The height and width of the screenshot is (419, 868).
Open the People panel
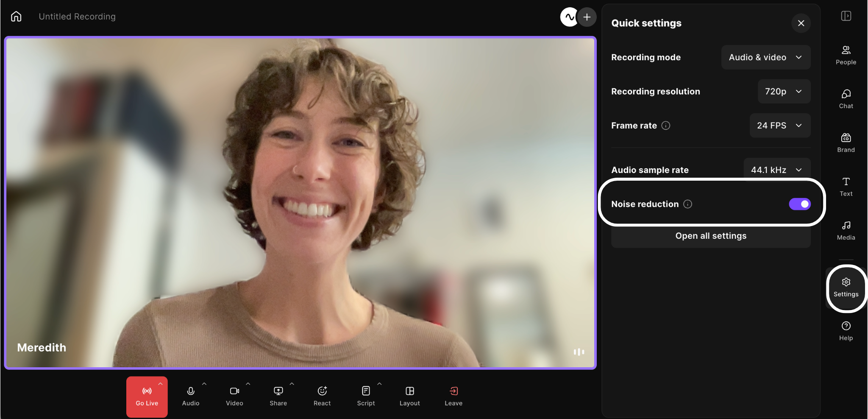[x=846, y=55]
